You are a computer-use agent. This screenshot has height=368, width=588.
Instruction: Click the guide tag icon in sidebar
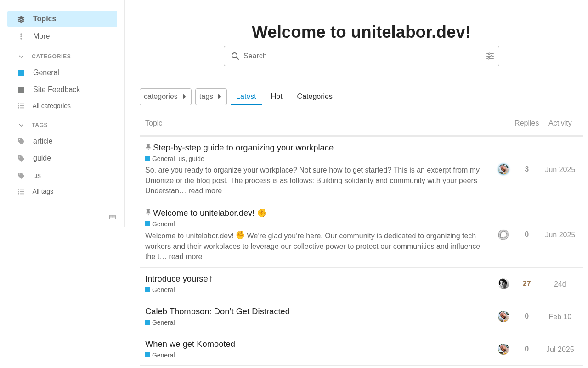click(x=21, y=158)
